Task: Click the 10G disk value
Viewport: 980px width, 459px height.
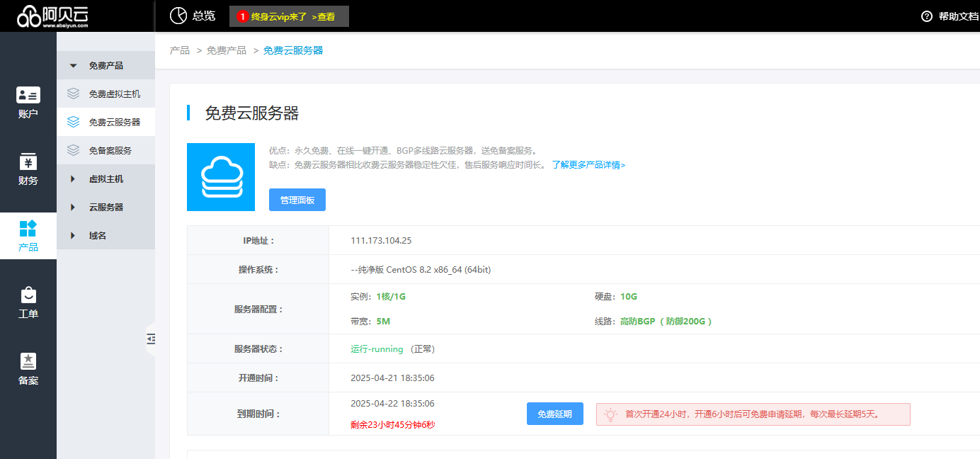Action: tap(629, 296)
